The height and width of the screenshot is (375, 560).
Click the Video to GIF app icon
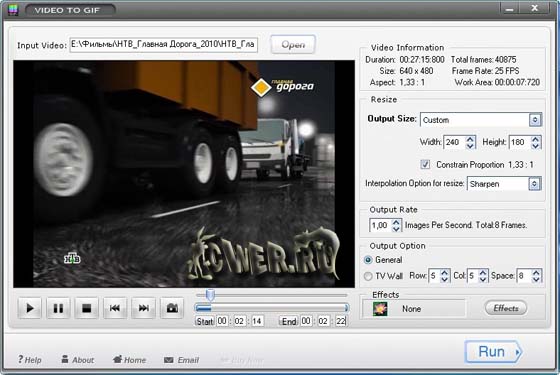(x=13, y=9)
